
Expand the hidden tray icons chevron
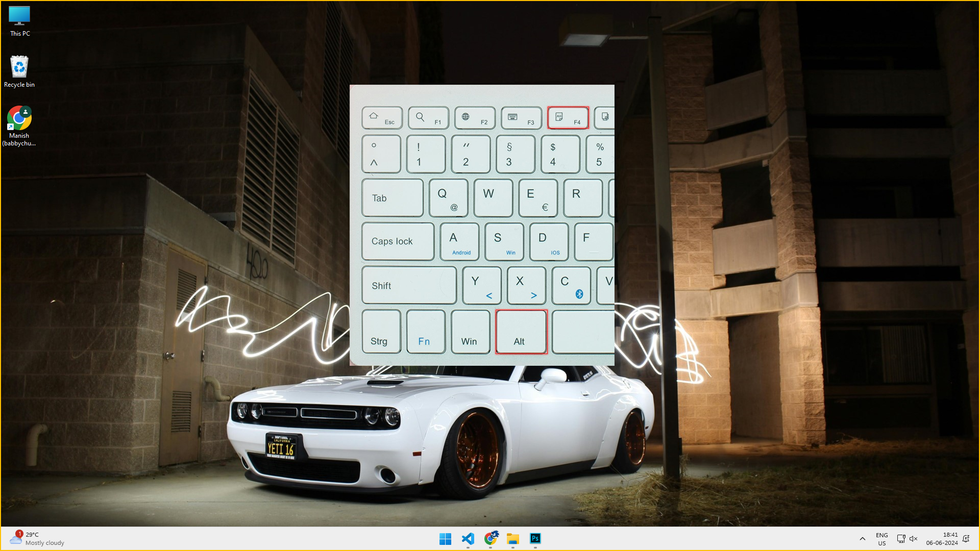[863, 539]
